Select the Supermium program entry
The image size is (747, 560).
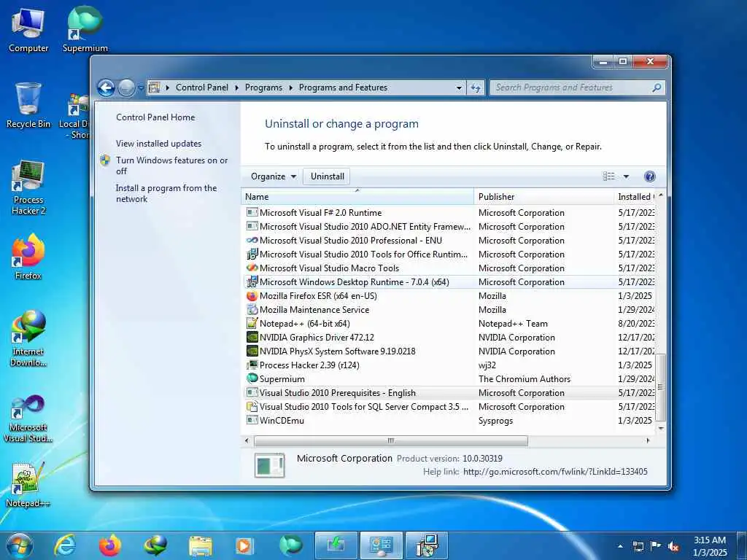tap(449, 379)
